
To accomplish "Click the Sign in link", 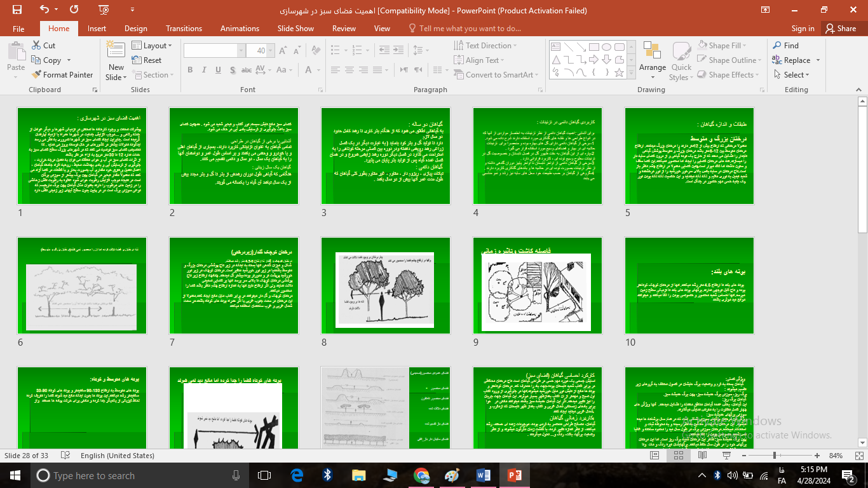I will coord(803,29).
